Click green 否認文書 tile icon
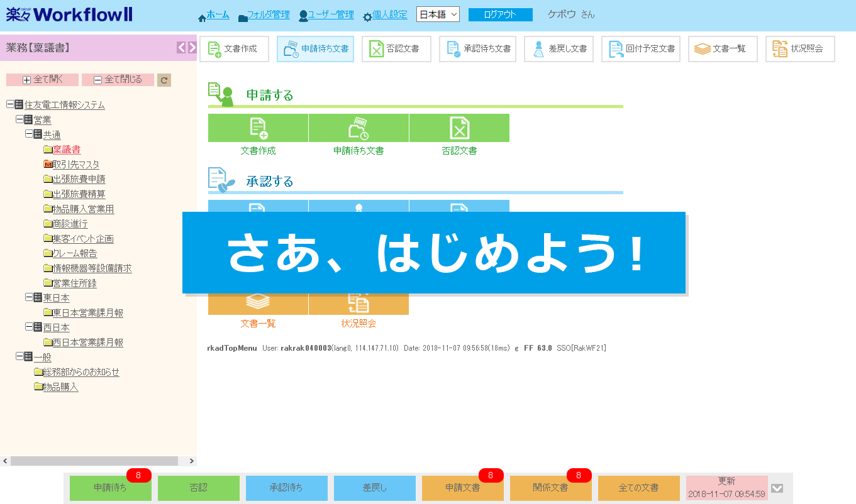Screen dimensions: 856x504 459,128
